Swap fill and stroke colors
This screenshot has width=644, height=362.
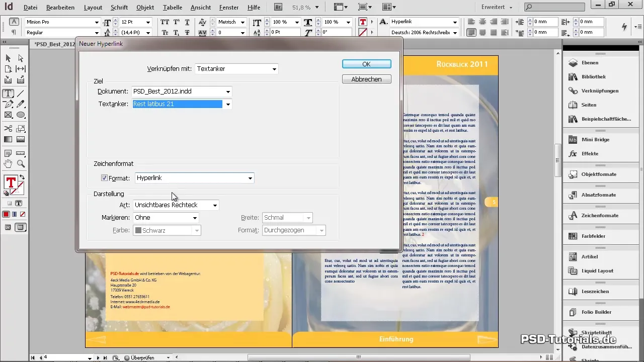click(22, 178)
